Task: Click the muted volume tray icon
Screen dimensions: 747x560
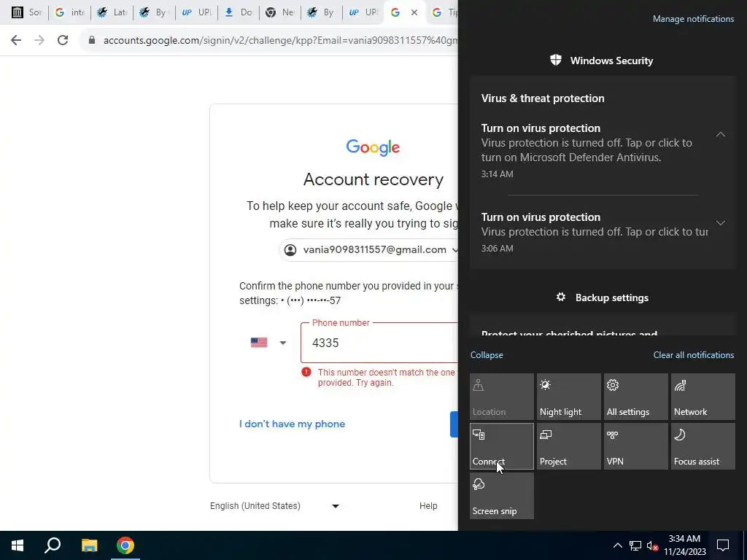Action: pos(652,545)
